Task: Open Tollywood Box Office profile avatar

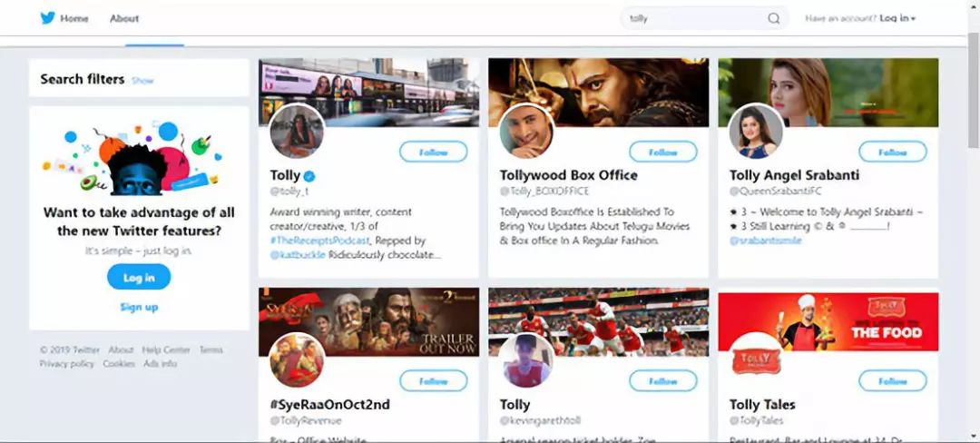Action: (526, 132)
